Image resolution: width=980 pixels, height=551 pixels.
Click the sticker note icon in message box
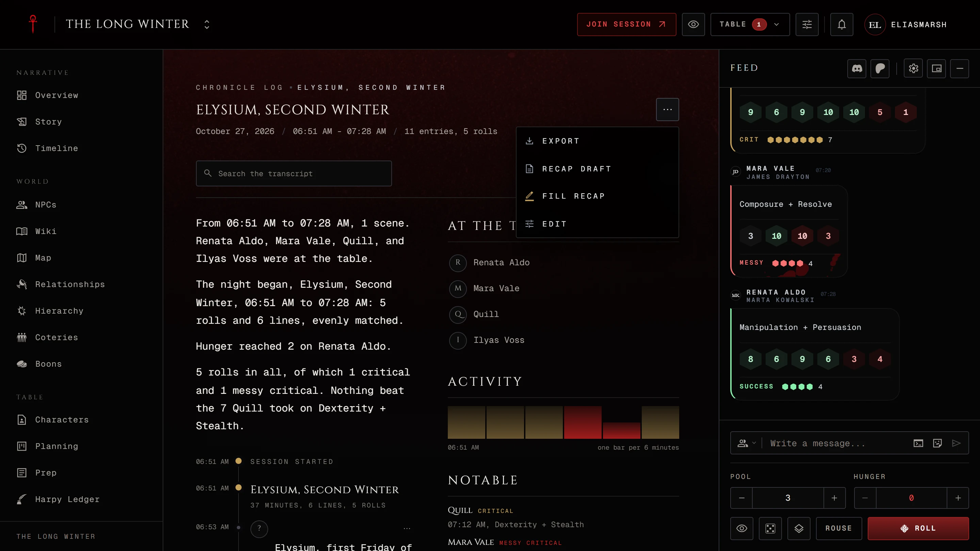pyautogui.click(x=937, y=444)
